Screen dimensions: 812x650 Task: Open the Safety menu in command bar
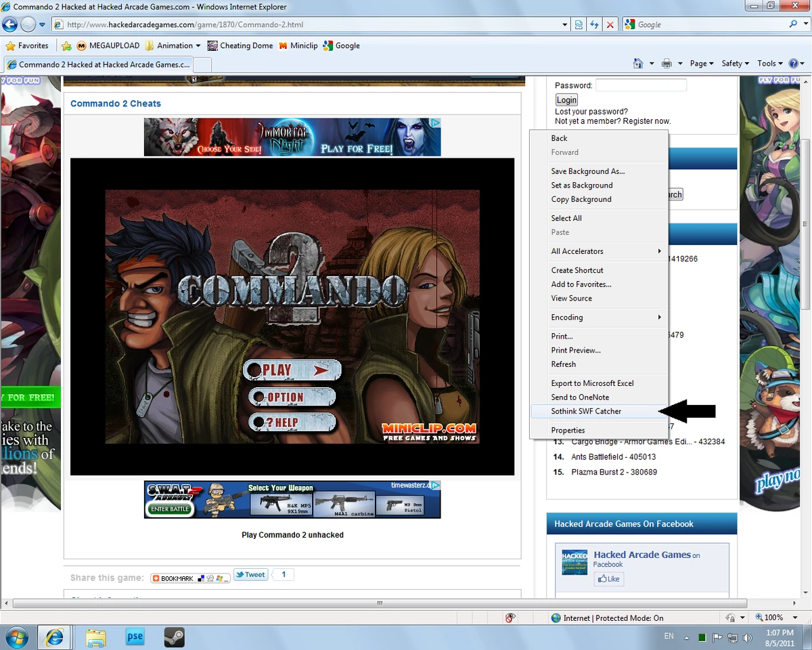coord(735,63)
